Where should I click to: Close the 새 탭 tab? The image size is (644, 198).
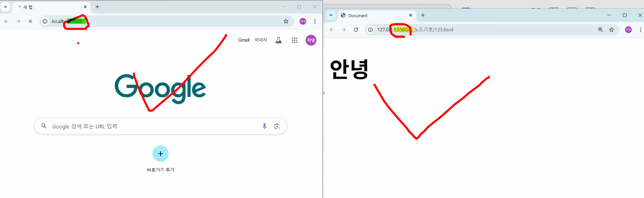[85, 7]
